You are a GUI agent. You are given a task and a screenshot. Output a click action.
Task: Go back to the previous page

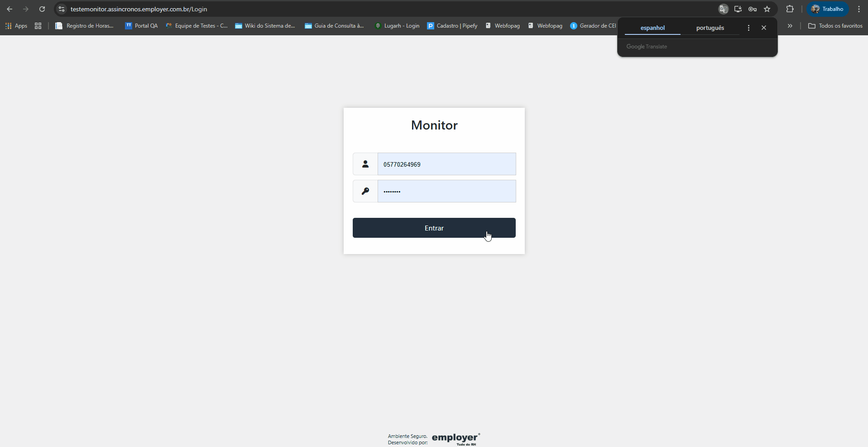[x=10, y=9]
